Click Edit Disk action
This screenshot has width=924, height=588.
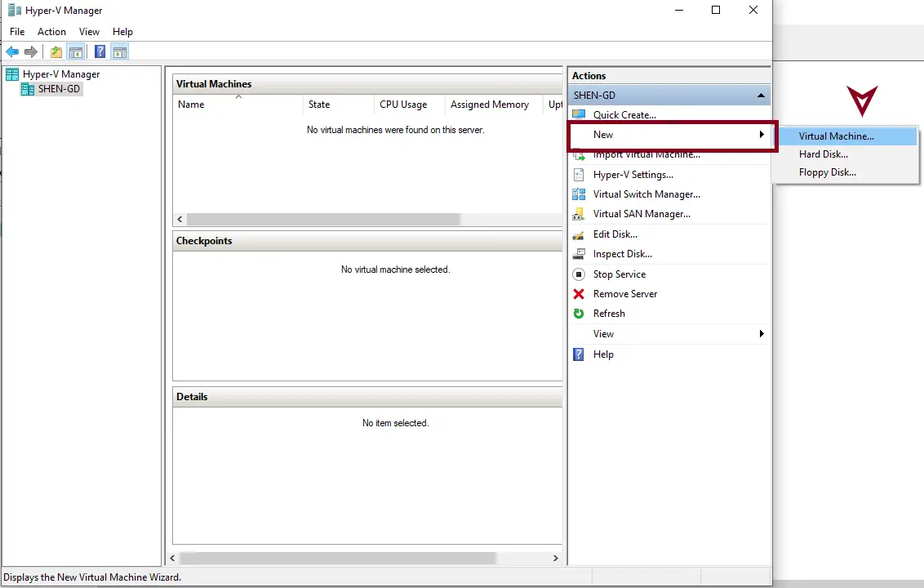tap(615, 234)
